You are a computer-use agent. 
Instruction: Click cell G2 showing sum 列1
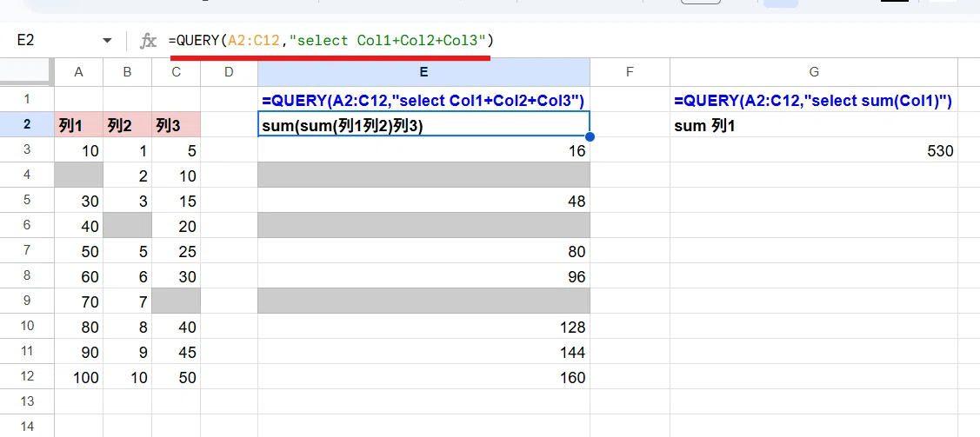[814, 125]
